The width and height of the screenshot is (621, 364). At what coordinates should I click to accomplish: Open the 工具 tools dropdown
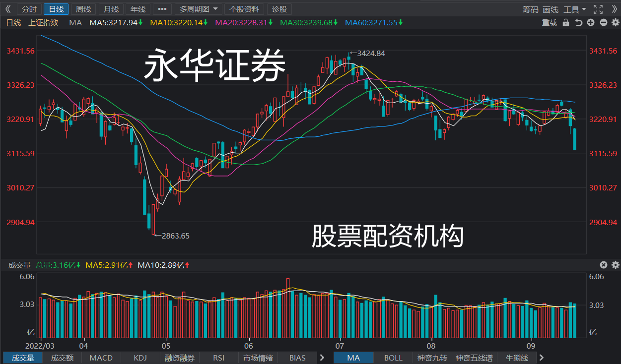tap(575, 9)
